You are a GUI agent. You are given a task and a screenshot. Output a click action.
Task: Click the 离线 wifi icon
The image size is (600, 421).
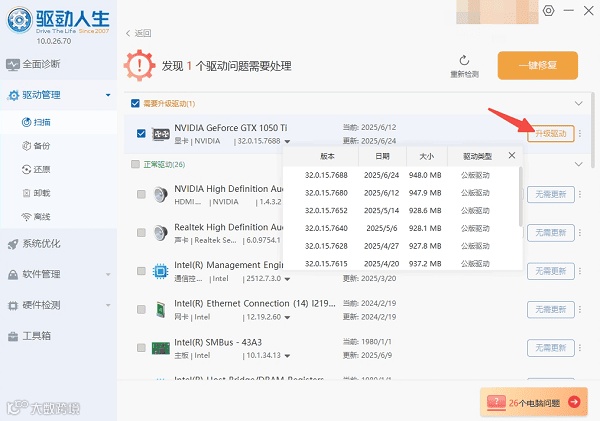click(26, 217)
